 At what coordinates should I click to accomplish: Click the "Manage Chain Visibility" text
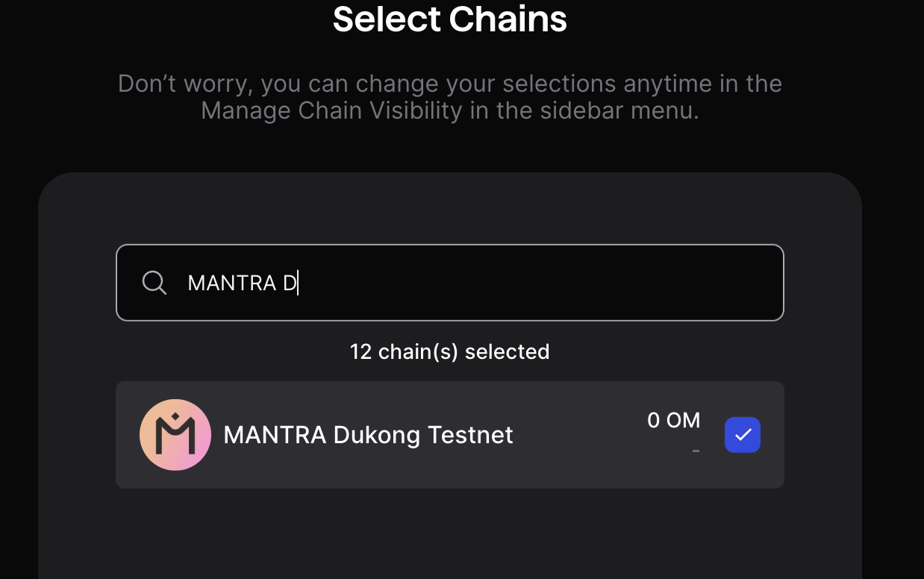pyautogui.click(x=332, y=111)
